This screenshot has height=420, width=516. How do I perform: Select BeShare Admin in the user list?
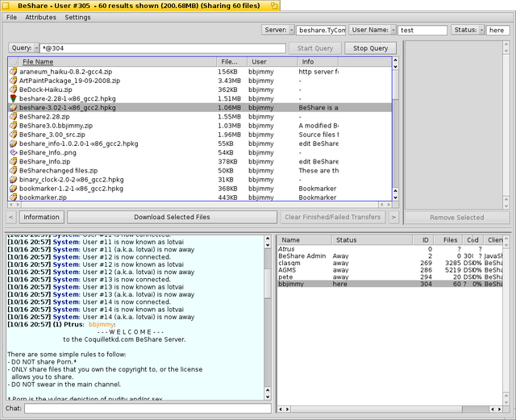390,256
